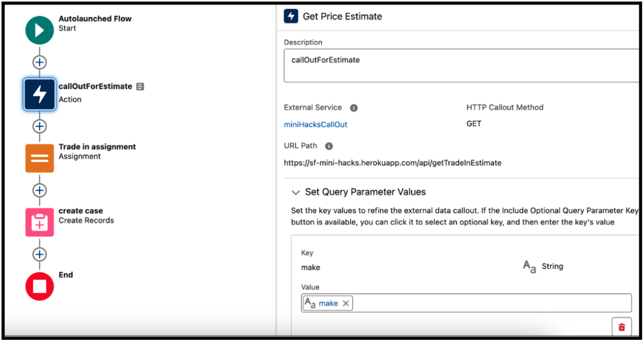
Task: Select the callOutForEstimate Action element
Action: click(39, 94)
